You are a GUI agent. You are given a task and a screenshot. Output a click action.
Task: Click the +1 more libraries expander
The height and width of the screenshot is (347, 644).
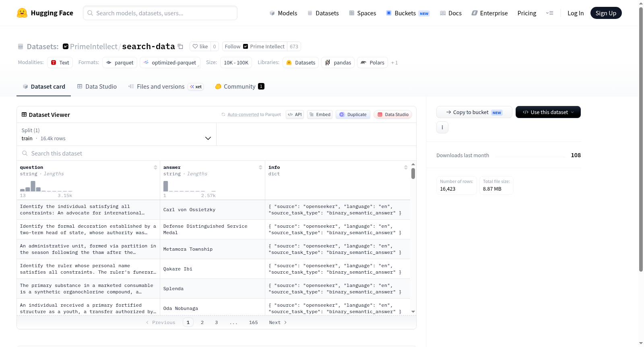394,62
